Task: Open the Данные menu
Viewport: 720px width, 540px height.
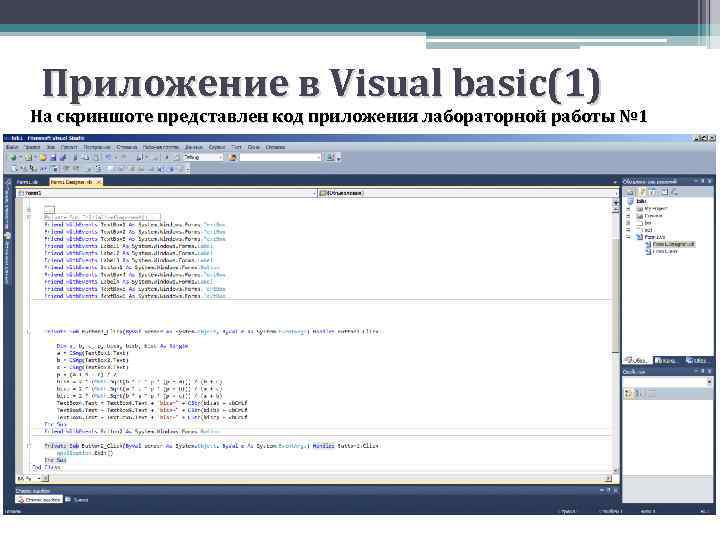Action: point(194,147)
